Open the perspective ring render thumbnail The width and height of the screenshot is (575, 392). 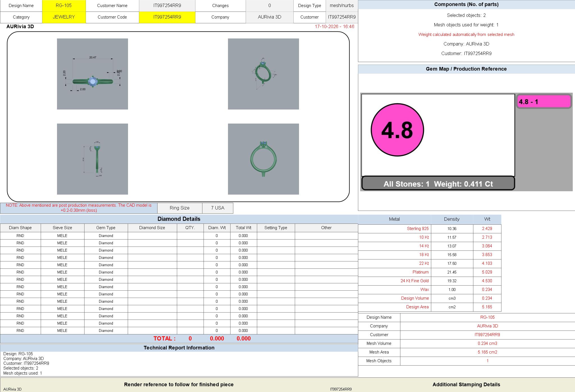click(263, 74)
